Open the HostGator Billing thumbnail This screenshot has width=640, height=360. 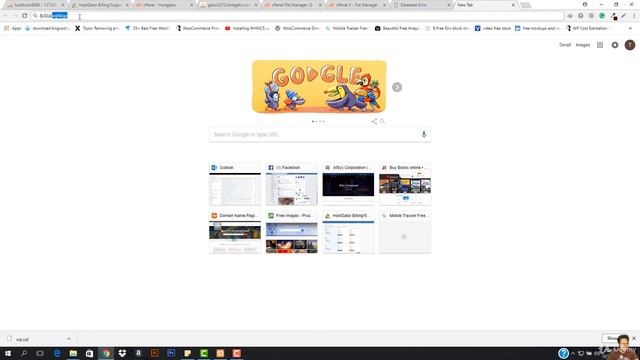pyautogui.click(x=348, y=232)
